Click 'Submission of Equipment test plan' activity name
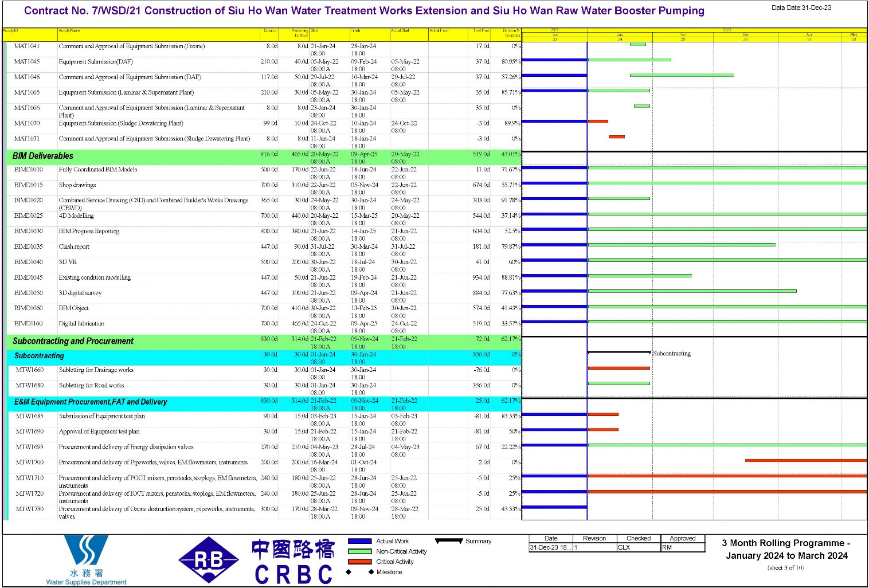 pos(101,417)
